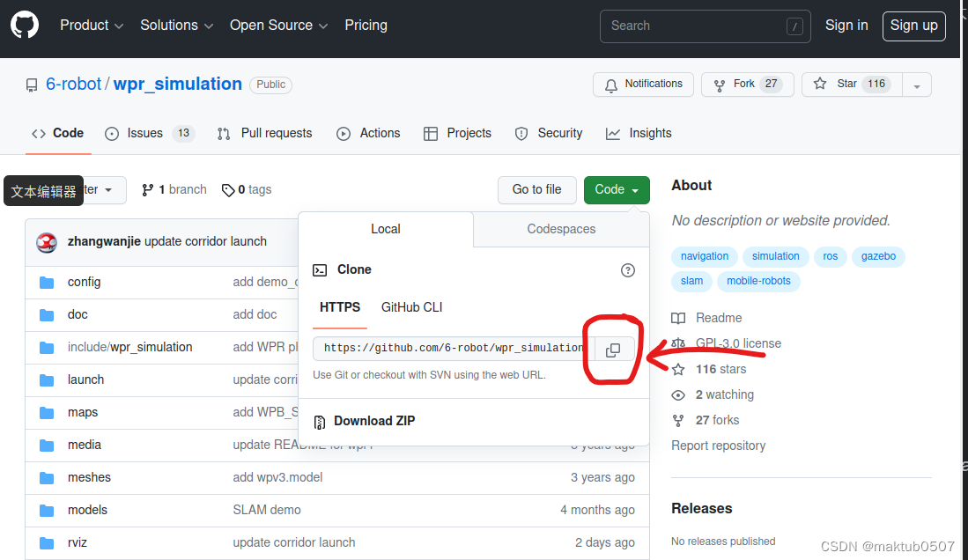
Task: Expand the Product menu
Action: (x=92, y=26)
